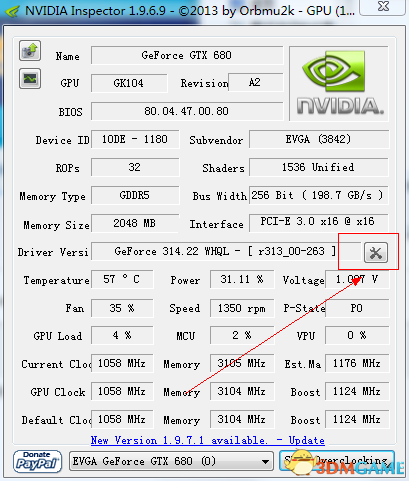Click the 4 % GPU Load value

[x=122, y=335]
